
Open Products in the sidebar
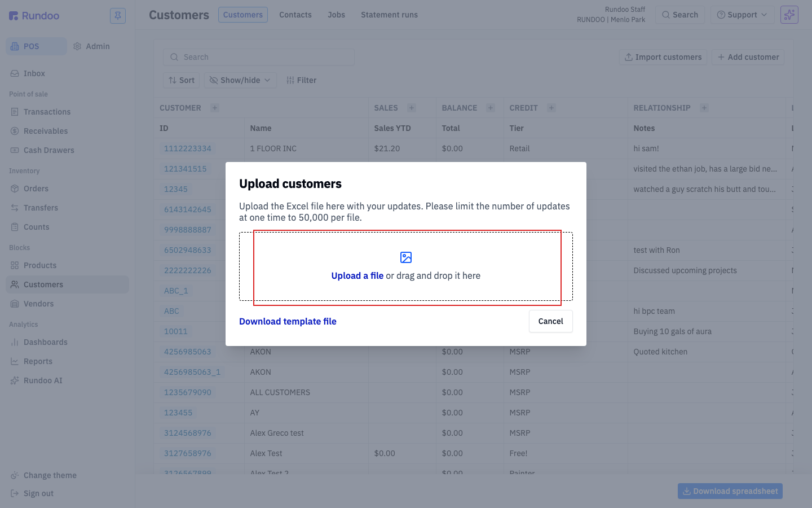point(68,265)
